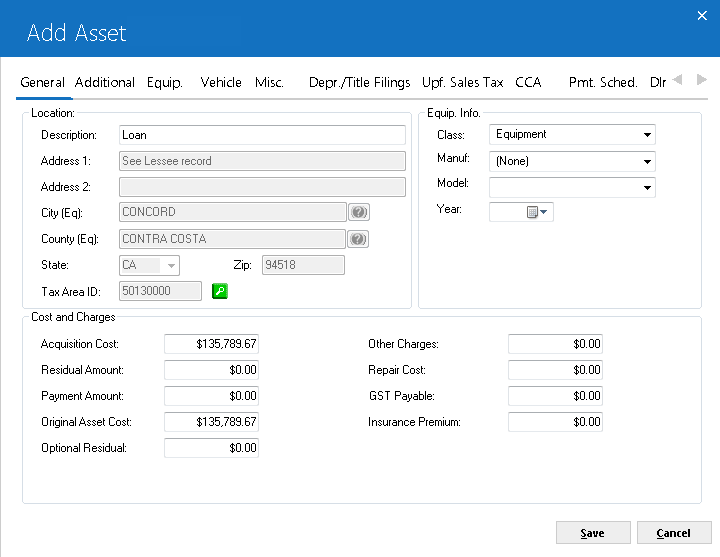Viewport: 720px width, 557px height.
Task: Click the Optional Residual field
Action: [x=211, y=448]
